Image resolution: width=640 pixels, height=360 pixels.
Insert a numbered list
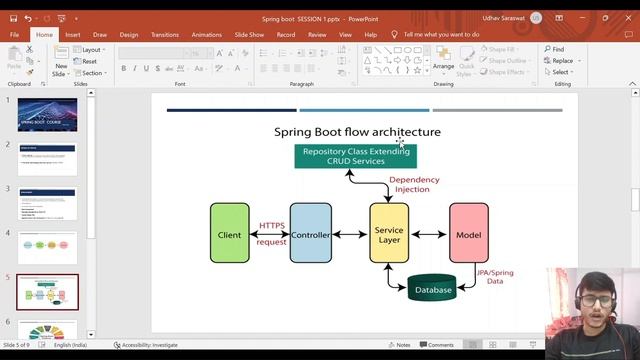pos(282,53)
